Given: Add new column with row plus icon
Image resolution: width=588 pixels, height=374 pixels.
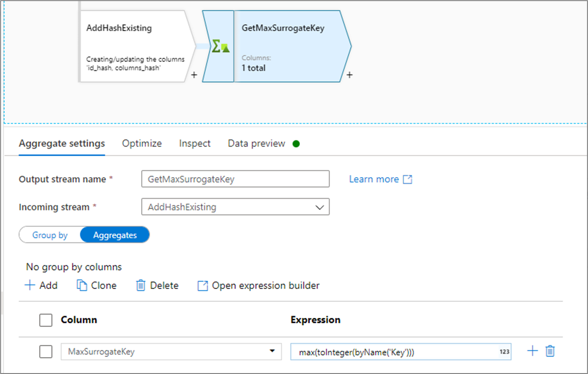Looking at the screenshot, I should (533, 351).
